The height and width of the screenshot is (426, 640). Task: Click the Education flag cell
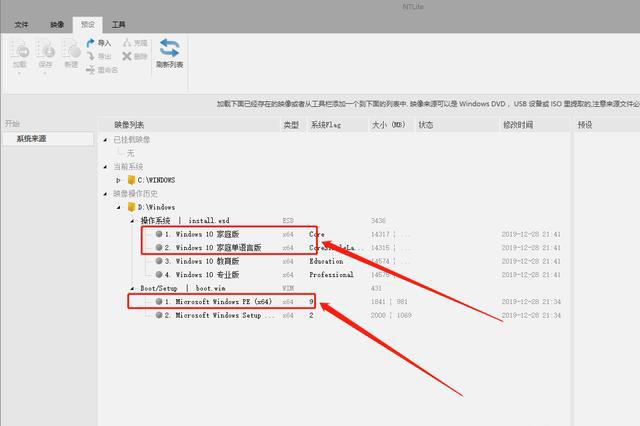[326, 261]
